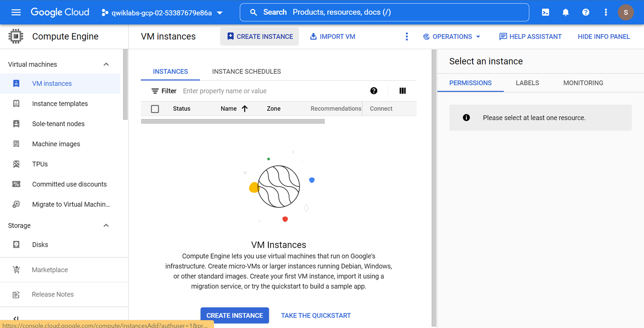644x328 pixels.
Task: Open the account avatar S
Action: 626,13
